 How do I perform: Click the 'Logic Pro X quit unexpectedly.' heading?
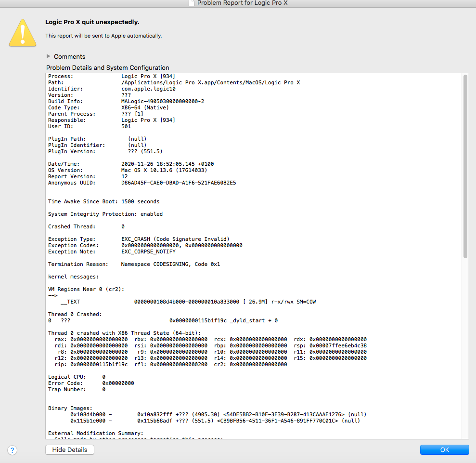(92, 22)
